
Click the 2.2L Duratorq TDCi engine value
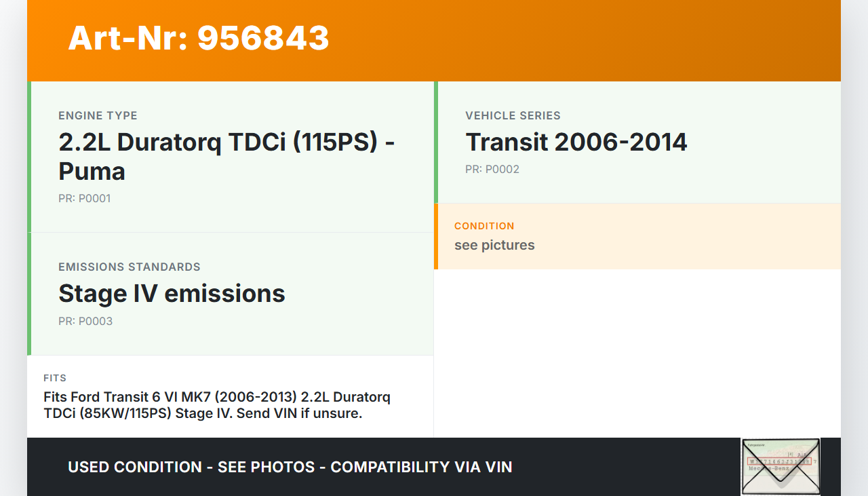point(226,157)
